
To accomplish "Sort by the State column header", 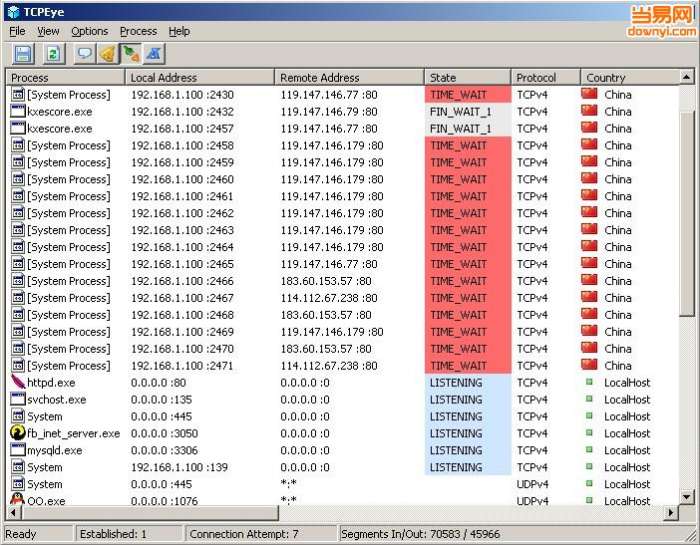I will 467,77.
